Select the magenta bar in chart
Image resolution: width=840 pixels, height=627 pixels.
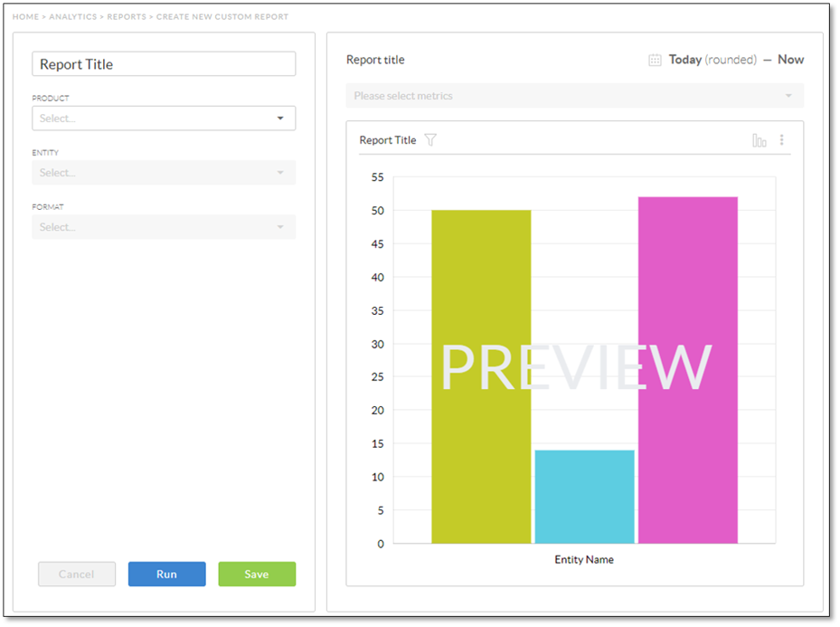pos(688,370)
